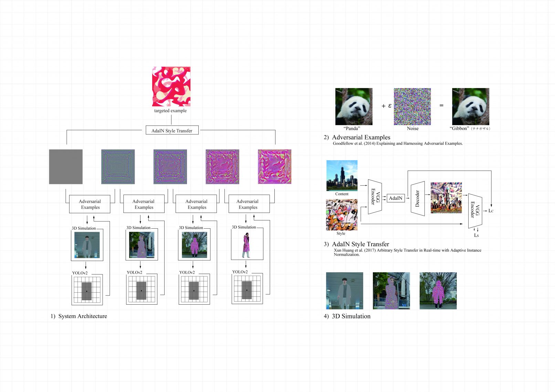555x392 pixels.
Task: Click the small AdaIN box between encoder and decoder
Action: click(x=396, y=198)
